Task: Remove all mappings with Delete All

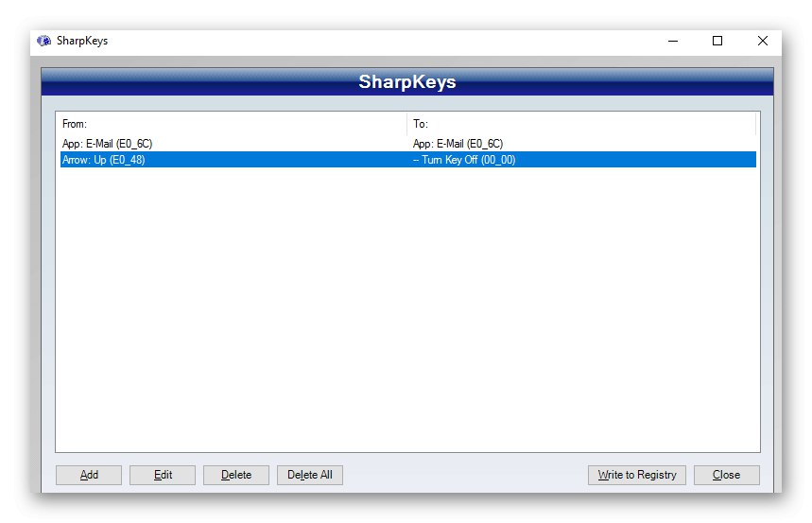Action: [x=310, y=475]
